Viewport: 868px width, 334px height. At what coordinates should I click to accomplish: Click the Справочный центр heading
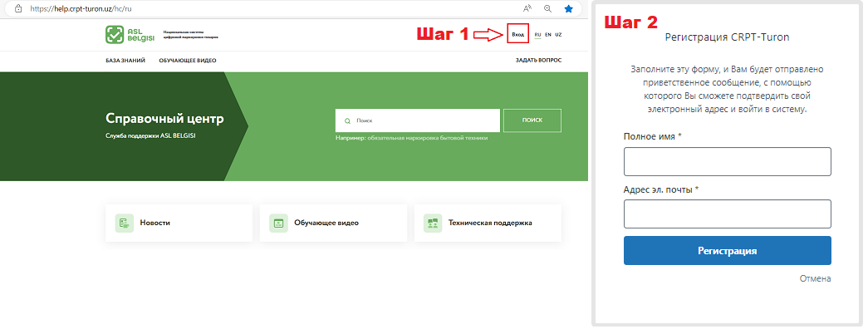165,119
